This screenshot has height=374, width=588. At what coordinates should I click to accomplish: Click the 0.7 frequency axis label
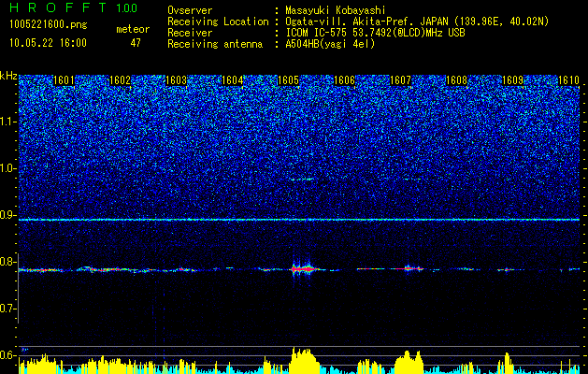tap(8, 309)
